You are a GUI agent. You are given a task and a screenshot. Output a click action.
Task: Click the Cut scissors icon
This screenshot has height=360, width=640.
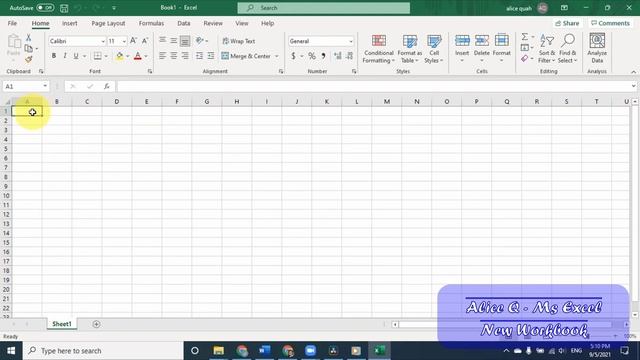point(29,38)
